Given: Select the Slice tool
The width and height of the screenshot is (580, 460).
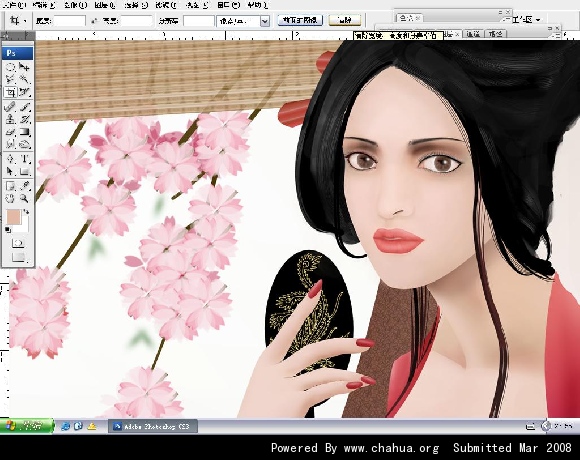Looking at the screenshot, I should point(24,92).
